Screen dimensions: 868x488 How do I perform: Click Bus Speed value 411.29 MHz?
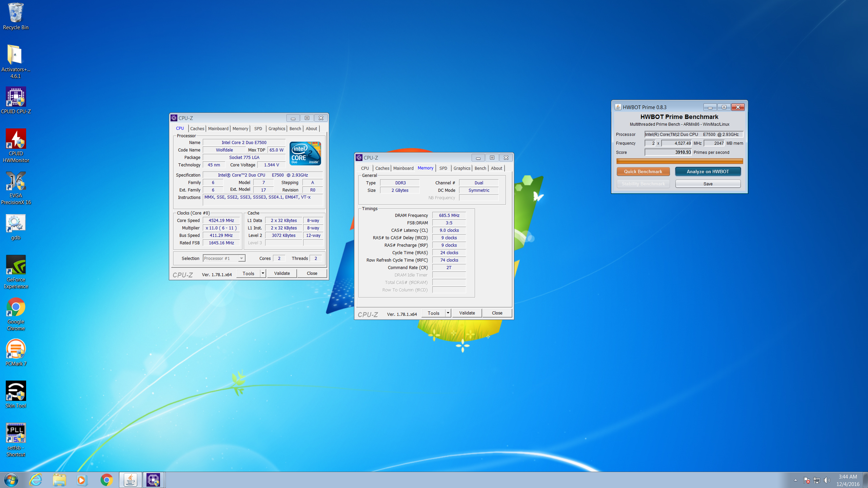coord(221,236)
